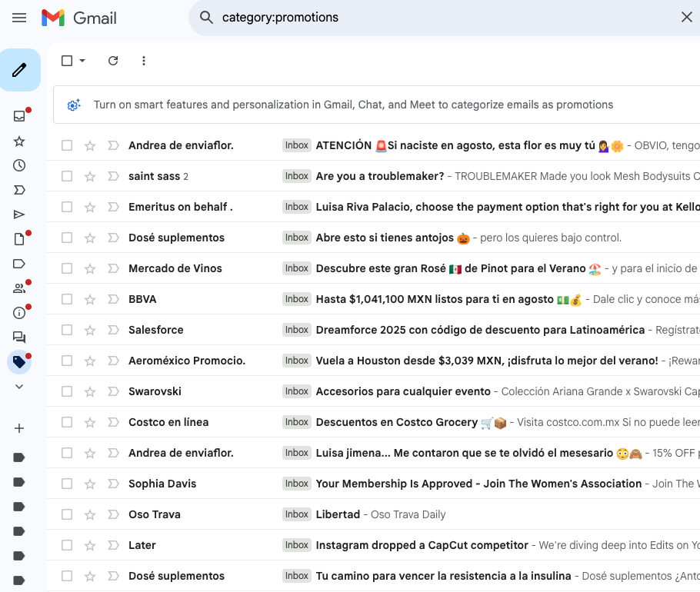This screenshot has width=700, height=592.
Task: Create a new label with plus icon
Action: pyautogui.click(x=19, y=428)
